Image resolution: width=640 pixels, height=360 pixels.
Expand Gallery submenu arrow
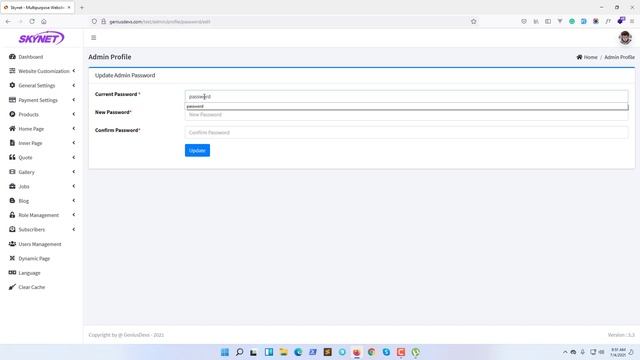tap(73, 171)
